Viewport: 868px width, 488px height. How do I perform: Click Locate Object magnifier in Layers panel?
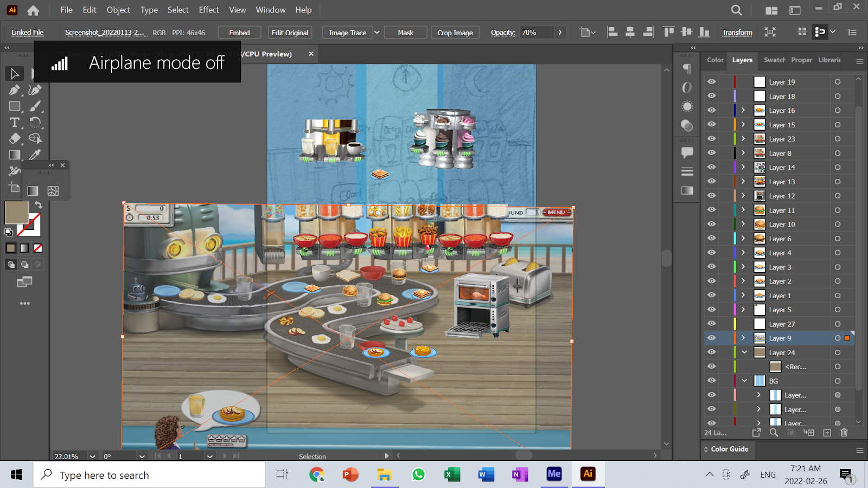[774, 433]
